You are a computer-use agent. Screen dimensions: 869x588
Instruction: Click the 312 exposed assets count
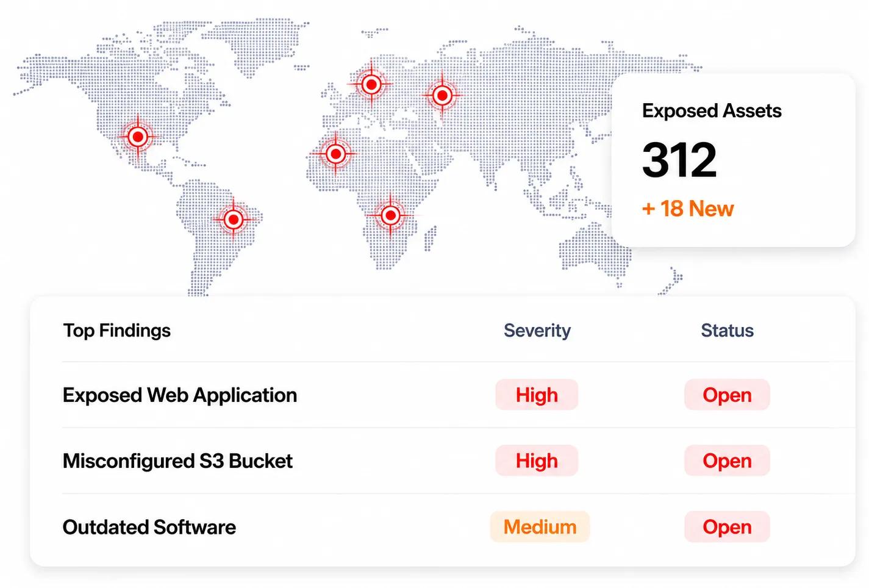point(679,160)
